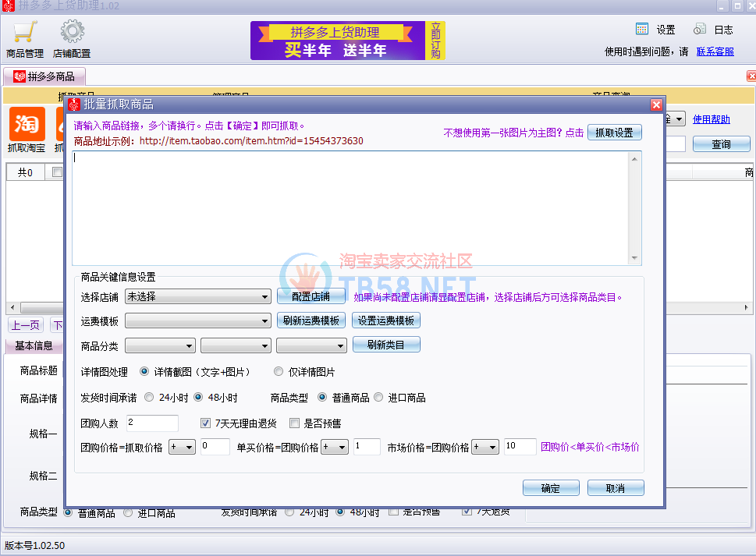Viewport: 756px width, 556px height.
Task: Click the 确定 button
Action: click(551, 488)
